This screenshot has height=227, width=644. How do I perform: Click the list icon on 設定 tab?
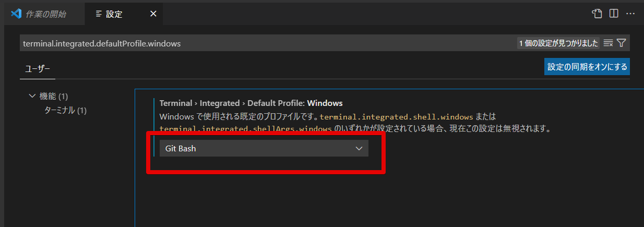pyautogui.click(x=98, y=14)
